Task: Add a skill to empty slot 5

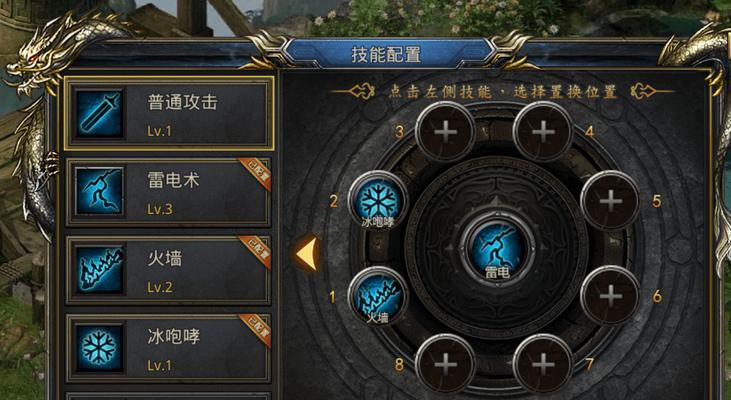Action: pyautogui.click(x=610, y=201)
